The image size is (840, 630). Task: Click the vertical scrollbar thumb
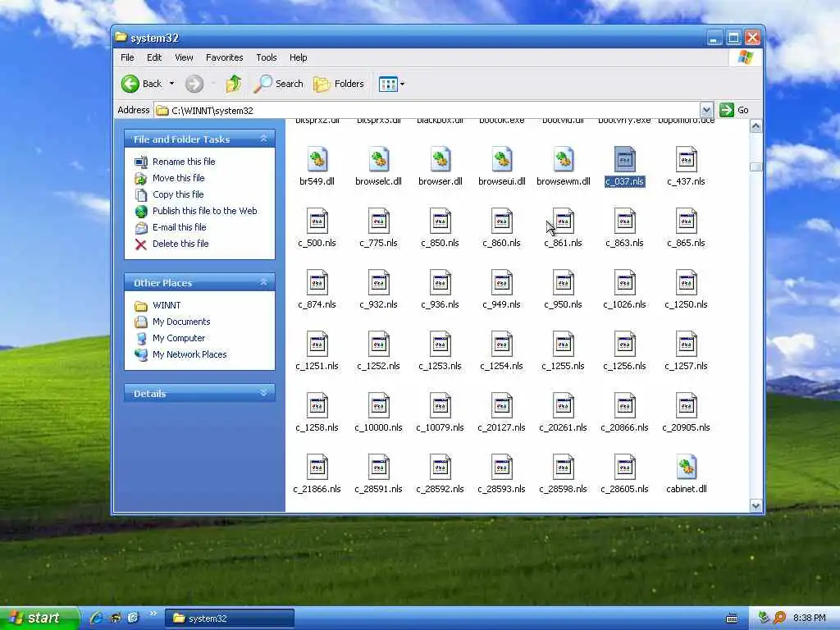click(756, 167)
